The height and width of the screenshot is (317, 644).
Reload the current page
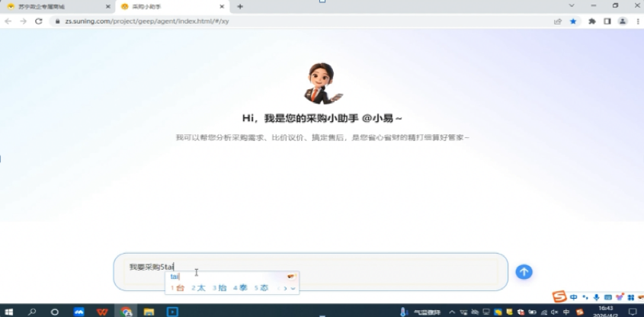click(39, 21)
